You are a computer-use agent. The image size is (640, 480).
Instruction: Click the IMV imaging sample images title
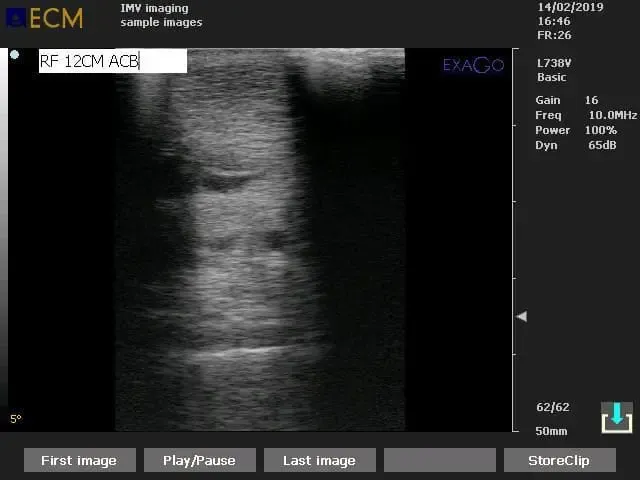click(x=161, y=15)
